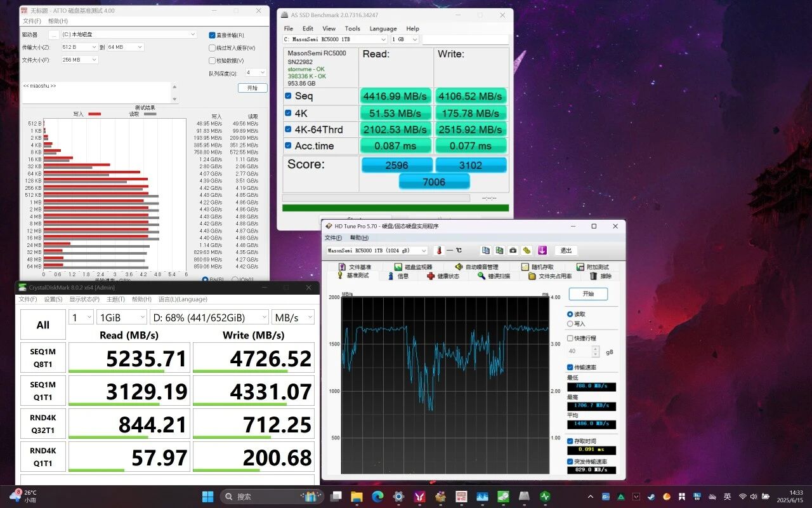This screenshot has height=508, width=812.
Task: Click the HD Tune options wrench icon
Action: click(527, 250)
